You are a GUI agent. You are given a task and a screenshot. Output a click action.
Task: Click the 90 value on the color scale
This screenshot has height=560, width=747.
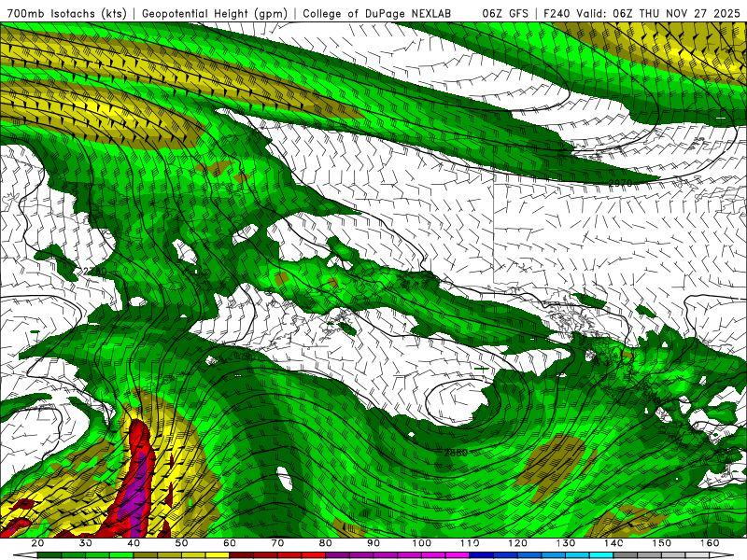[373, 543]
